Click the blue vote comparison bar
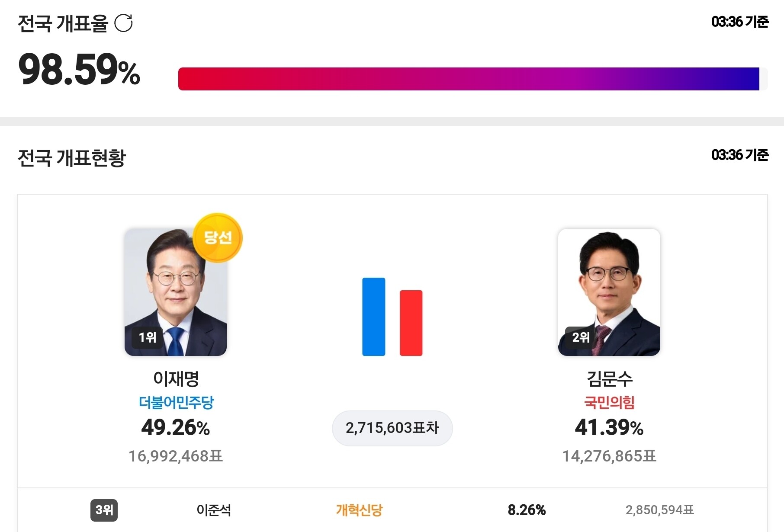This screenshot has width=784, height=532. pyautogui.click(x=373, y=317)
